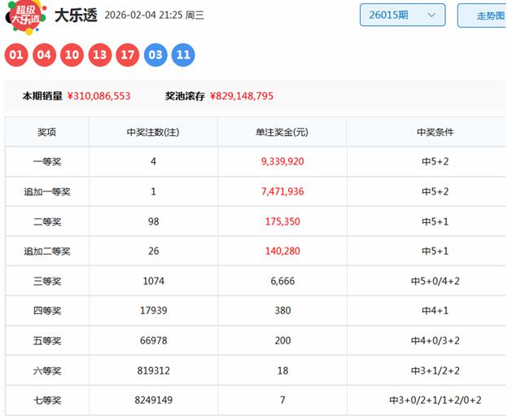Image resolution: width=512 pixels, height=420 pixels.
Task: Click red ball number 01
Action: click(16, 55)
